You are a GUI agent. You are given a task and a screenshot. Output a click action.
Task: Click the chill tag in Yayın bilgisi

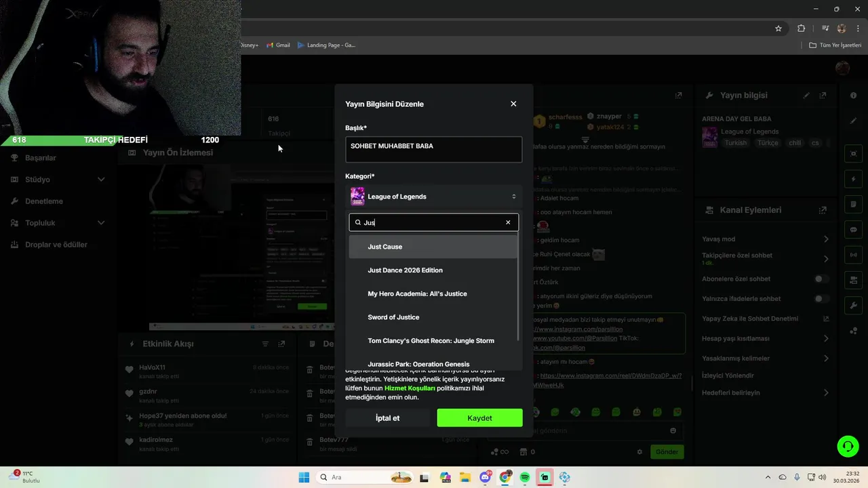[795, 143]
